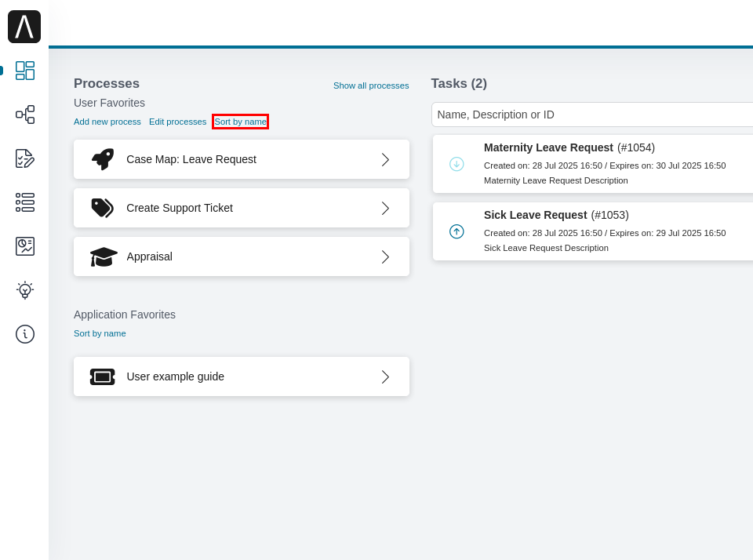Screen dimensions: 753x560
Task: Open the User example guide chevron
Action: [385, 376]
